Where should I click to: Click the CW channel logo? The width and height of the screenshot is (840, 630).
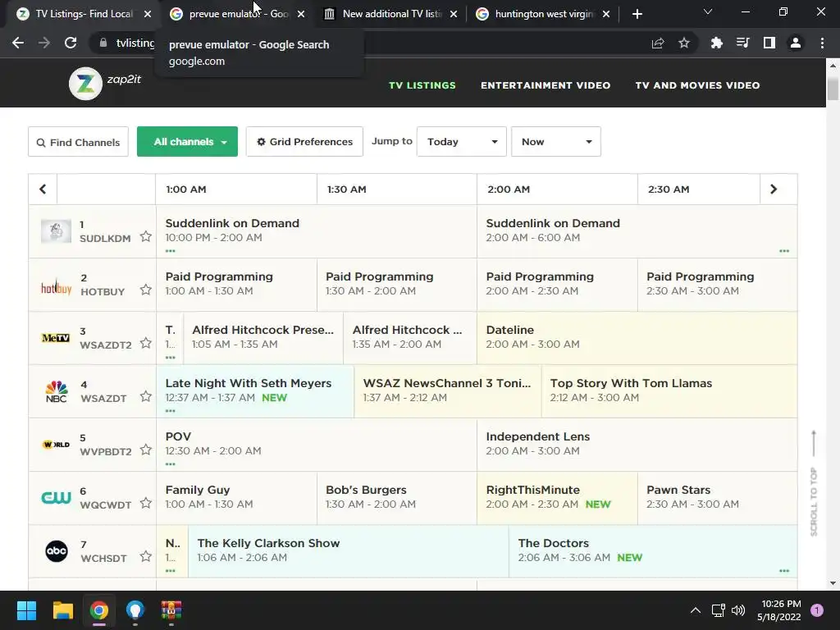pyautogui.click(x=57, y=498)
